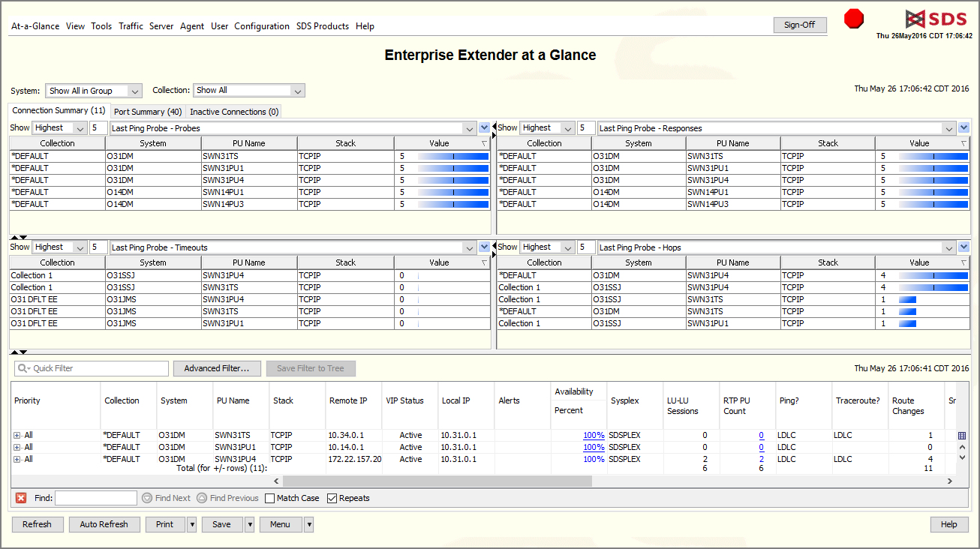Open the Traffic menu

tap(131, 26)
